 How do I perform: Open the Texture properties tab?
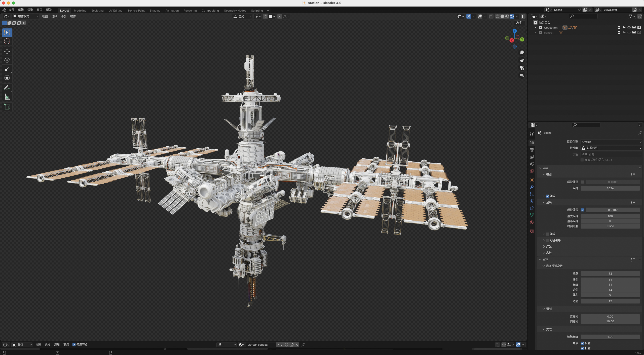pos(532,231)
